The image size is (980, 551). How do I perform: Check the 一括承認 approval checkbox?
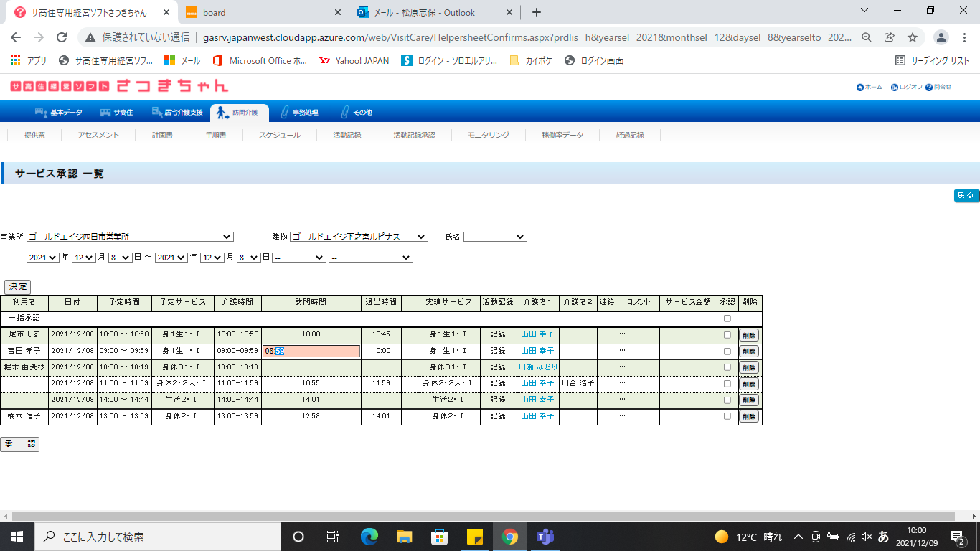(x=727, y=319)
